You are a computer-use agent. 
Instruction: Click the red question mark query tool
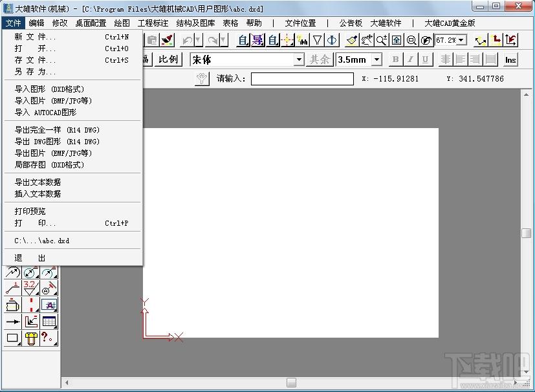(x=49, y=338)
